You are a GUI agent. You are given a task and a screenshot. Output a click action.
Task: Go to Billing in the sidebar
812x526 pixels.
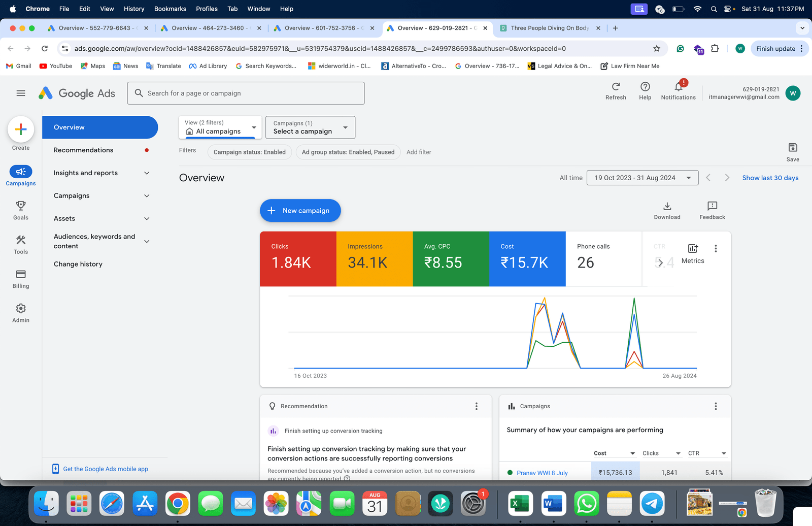pos(21,274)
